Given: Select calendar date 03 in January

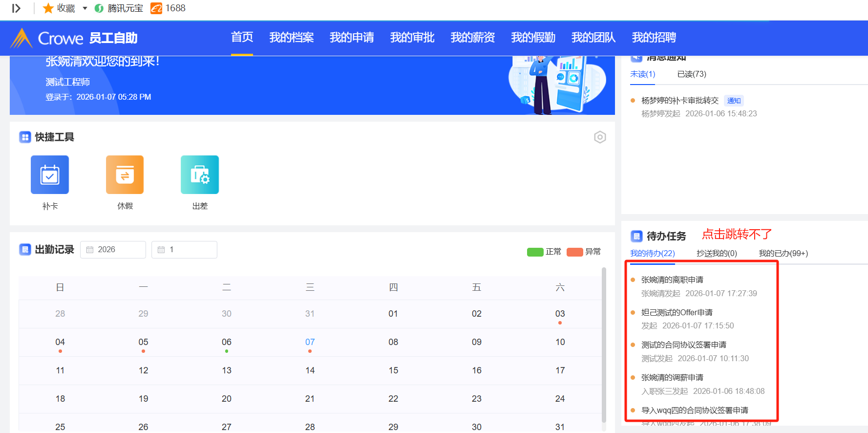Looking at the screenshot, I should click(560, 314).
